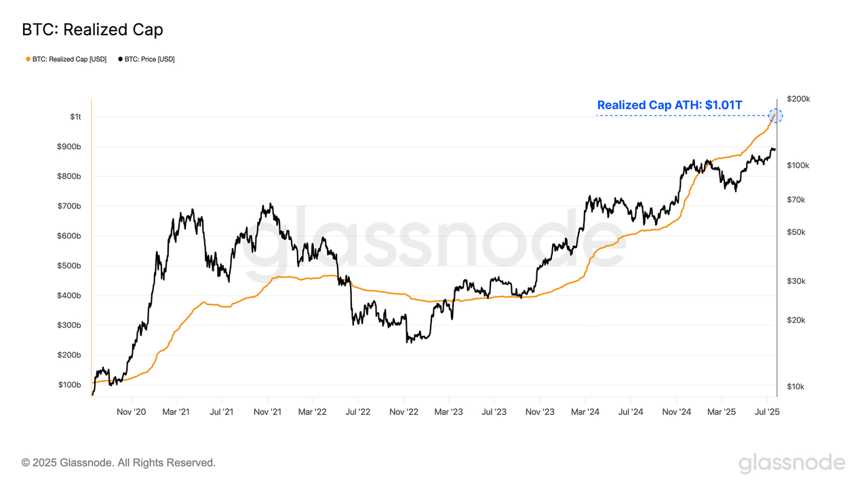Image resolution: width=868 pixels, height=488 pixels.
Task: Click the glassnode logo at bottom right
Action: tap(791, 464)
